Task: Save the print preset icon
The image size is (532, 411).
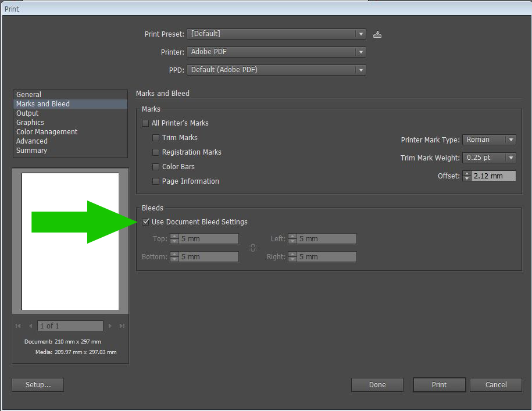Action: [x=377, y=34]
